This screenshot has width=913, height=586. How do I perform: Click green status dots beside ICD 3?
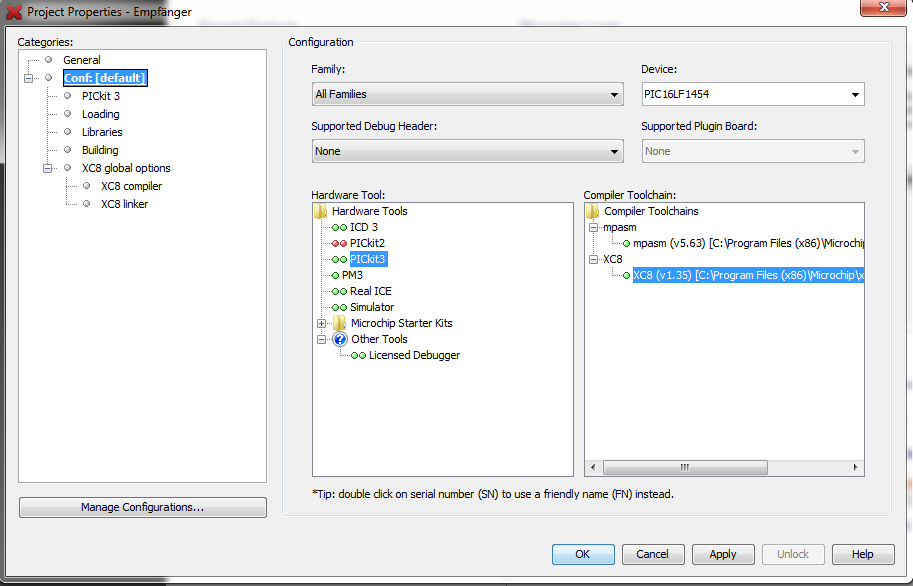339,228
